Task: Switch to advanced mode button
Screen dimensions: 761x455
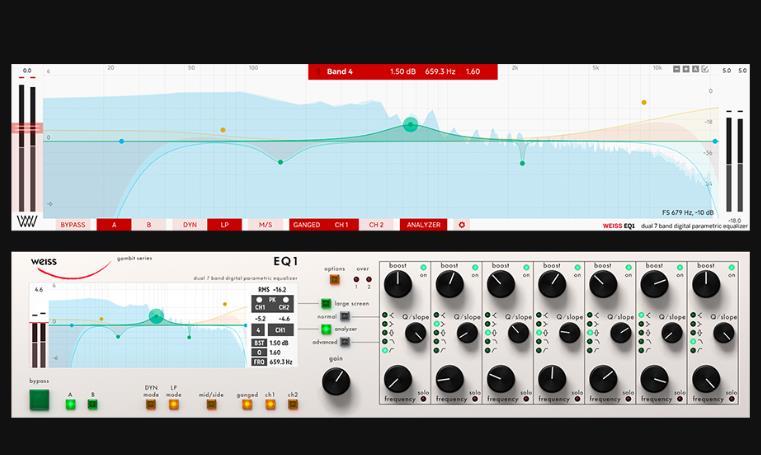Action: tap(345, 342)
